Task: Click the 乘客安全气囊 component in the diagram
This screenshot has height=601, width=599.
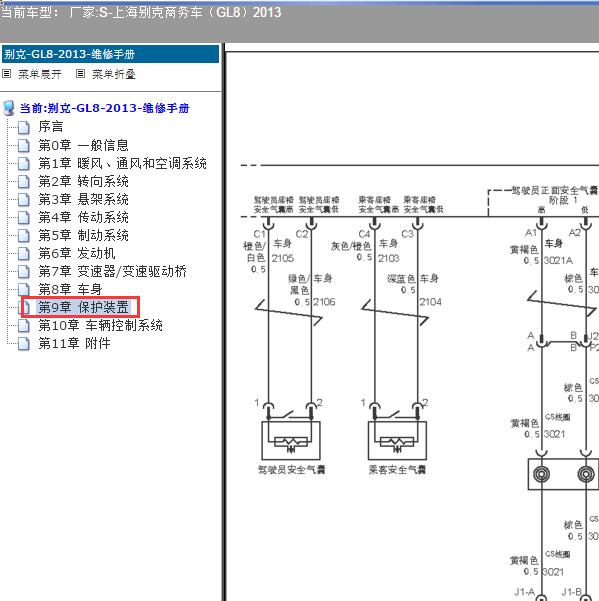Action: coord(397,441)
